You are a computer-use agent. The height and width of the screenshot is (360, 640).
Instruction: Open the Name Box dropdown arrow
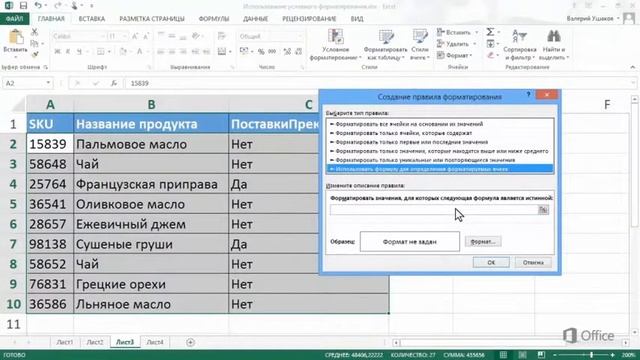pyautogui.click(x=48, y=83)
